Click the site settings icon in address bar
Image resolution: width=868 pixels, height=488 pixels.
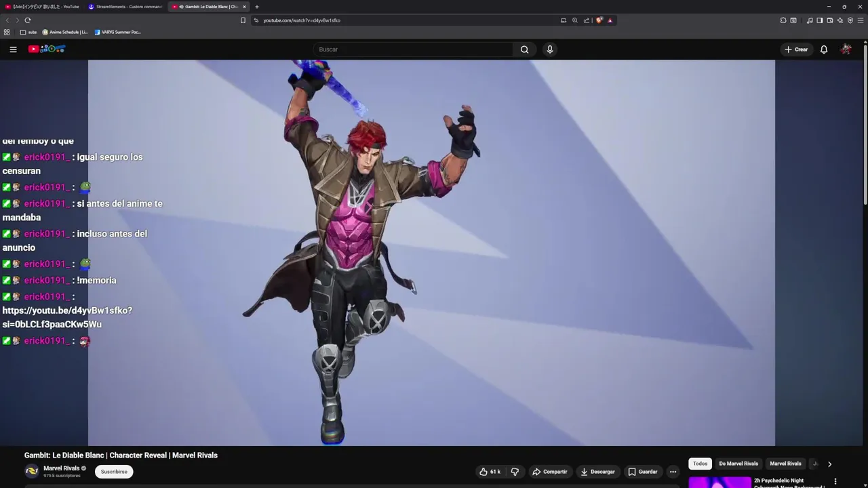[x=256, y=20]
